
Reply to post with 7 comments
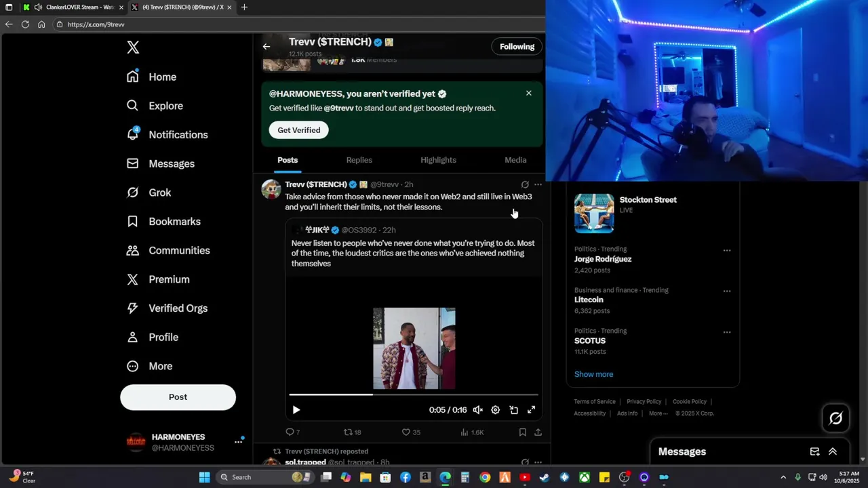coord(292,432)
